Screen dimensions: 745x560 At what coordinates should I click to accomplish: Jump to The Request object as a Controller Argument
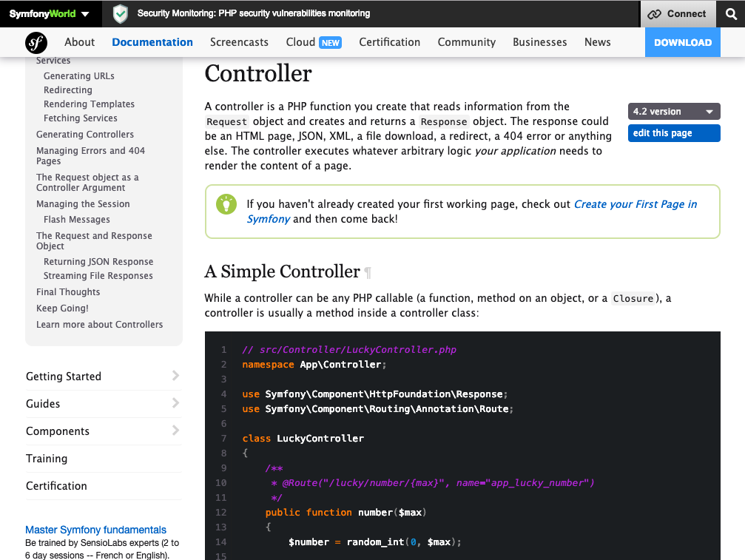point(87,183)
